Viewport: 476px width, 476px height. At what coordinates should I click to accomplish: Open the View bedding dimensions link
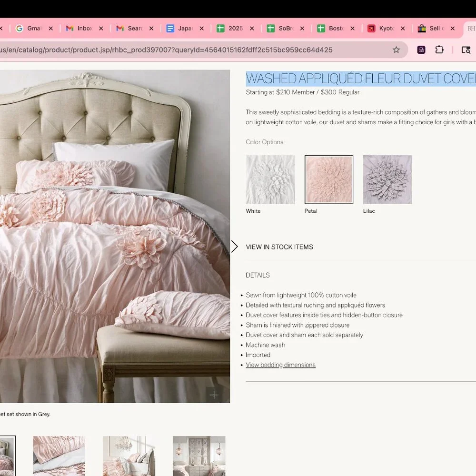click(280, 365)
